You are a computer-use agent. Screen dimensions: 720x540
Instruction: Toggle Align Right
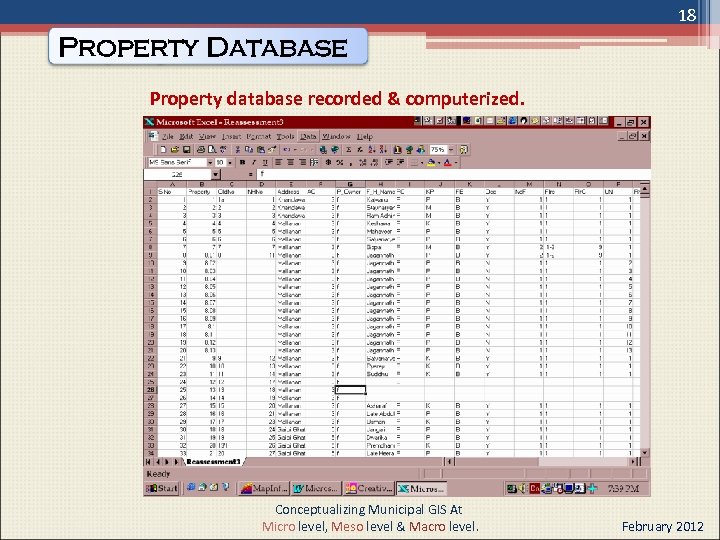(x=303, y=162)
